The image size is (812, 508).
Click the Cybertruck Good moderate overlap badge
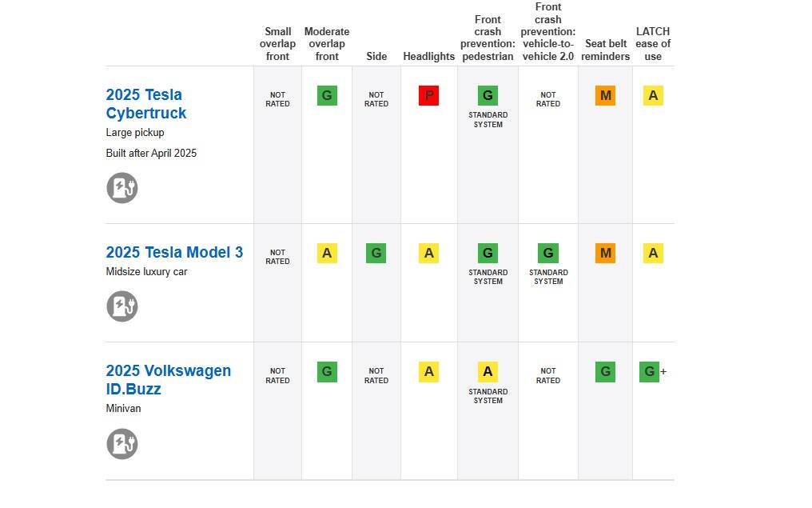tap(327, 96)
